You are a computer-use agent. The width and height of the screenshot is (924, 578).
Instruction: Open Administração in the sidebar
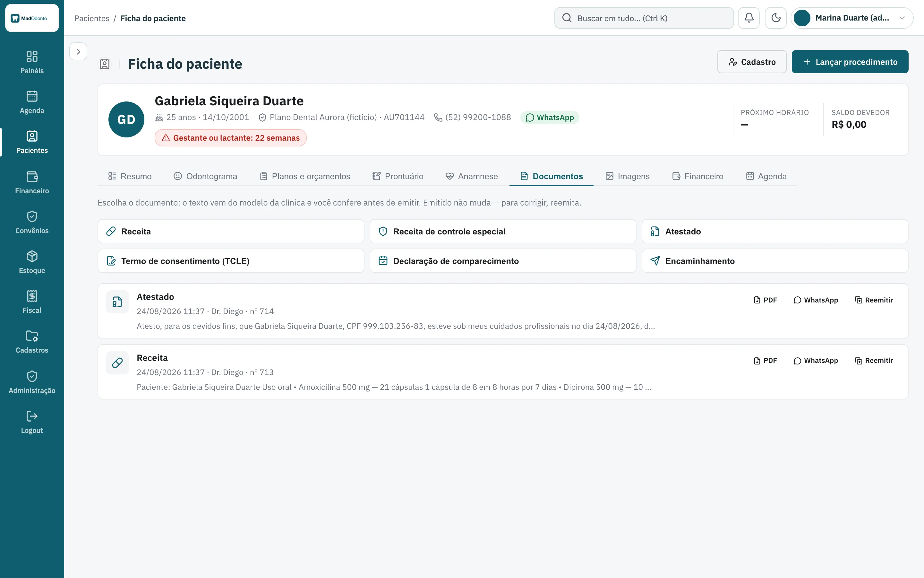(32, 382)
